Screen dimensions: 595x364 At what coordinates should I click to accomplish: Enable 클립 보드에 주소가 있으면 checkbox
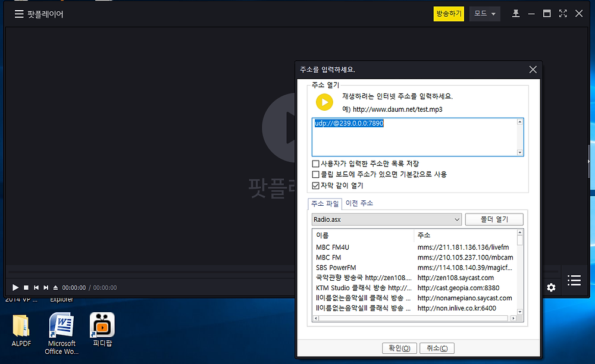(315, 174)
